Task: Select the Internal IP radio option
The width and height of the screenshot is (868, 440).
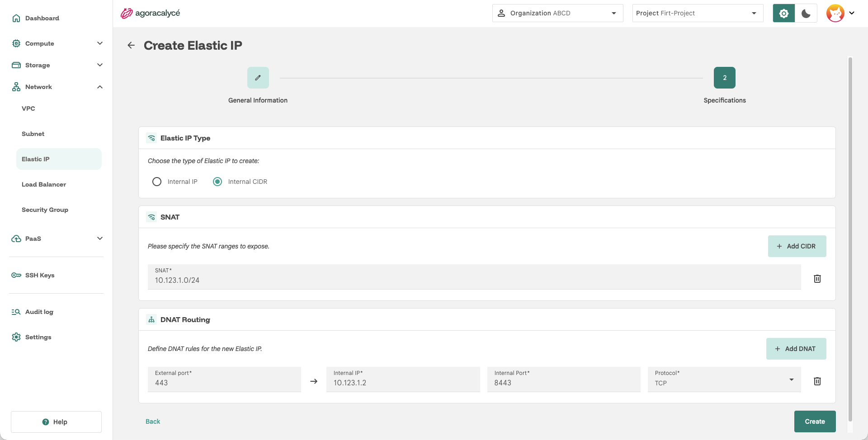Action: coord(157,182)
